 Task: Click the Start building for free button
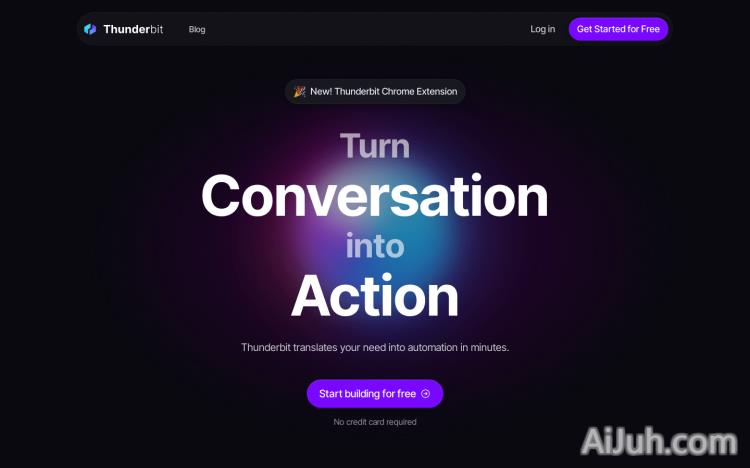click(375, 393)
